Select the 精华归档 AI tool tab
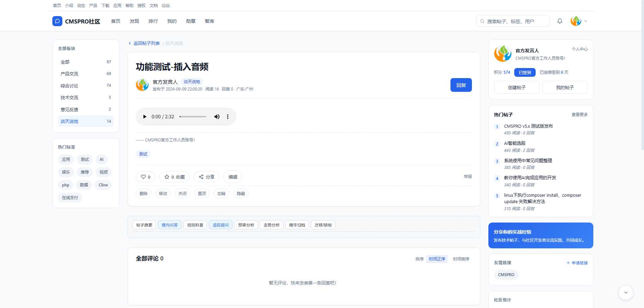The width and height of the screenshot is (644, 308). (x=297, y=225)
